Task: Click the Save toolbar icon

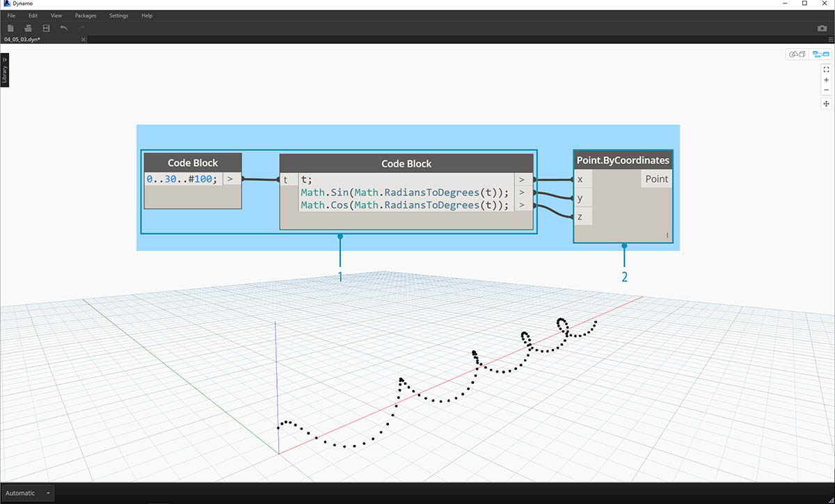Action: pos(46,28)
